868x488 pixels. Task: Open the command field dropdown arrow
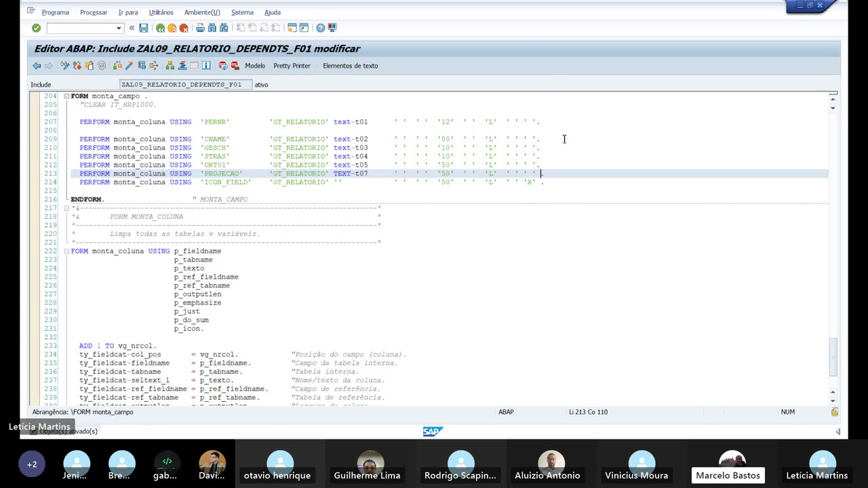(x=119, y=28)
